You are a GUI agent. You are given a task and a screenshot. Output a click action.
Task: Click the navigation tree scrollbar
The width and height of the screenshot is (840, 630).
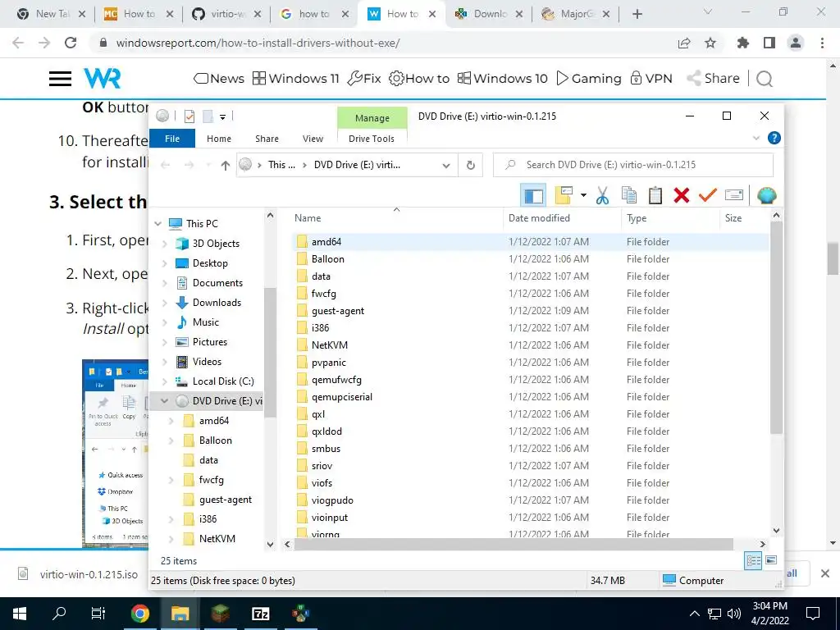click(x=270, y=352)
